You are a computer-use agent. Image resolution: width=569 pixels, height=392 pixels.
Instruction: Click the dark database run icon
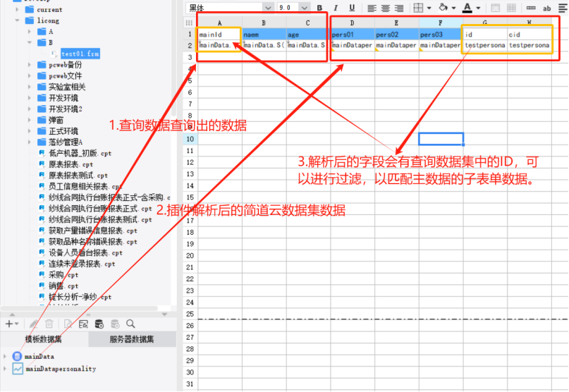pos(99,324)
